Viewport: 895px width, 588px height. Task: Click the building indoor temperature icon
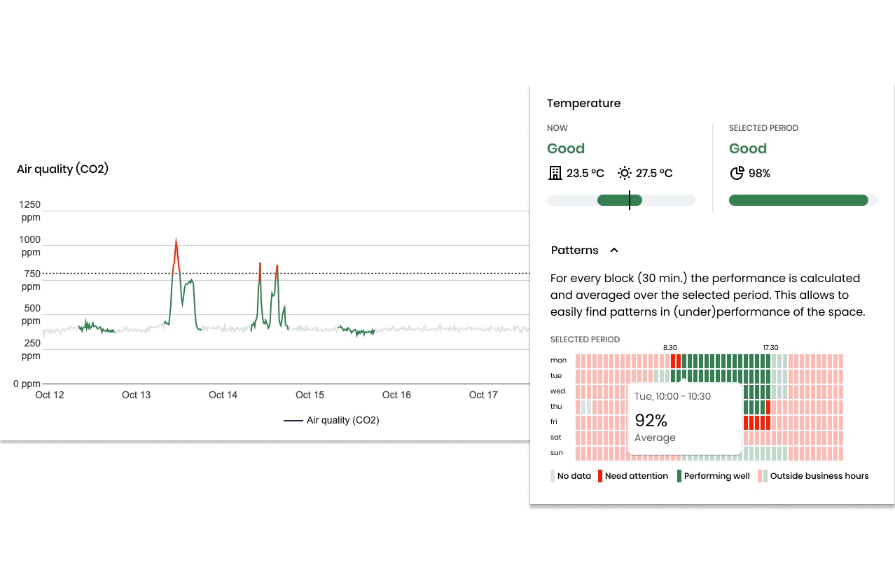555,173
